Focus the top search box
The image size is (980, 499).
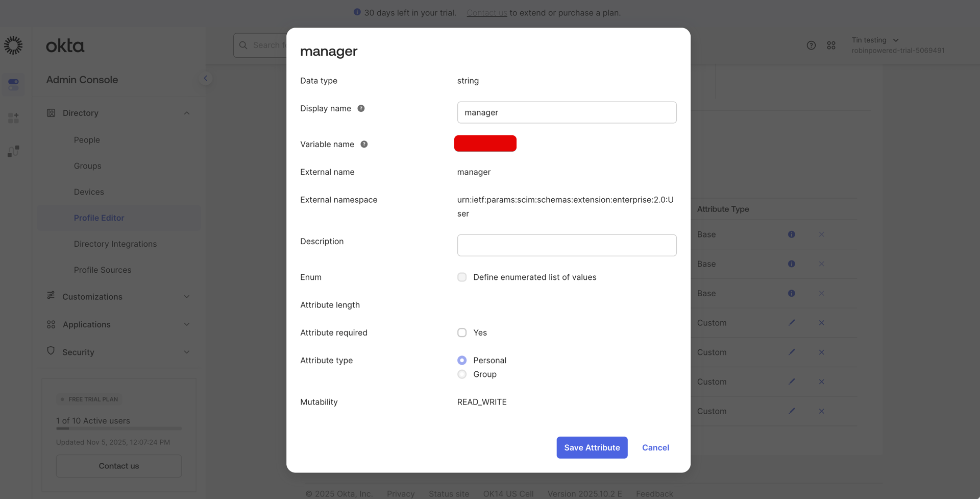[260, 45]
